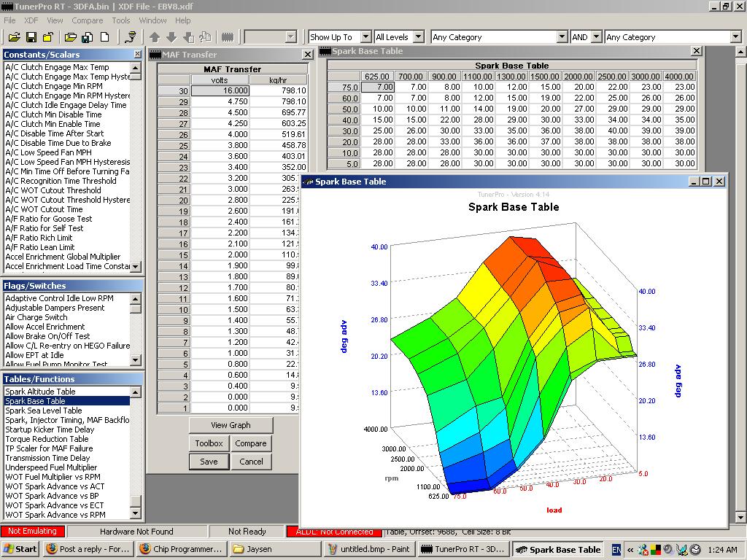Click the blank white page toolbar icon
Viewport: 747px width, 560px height.
(x=105, y=37)
